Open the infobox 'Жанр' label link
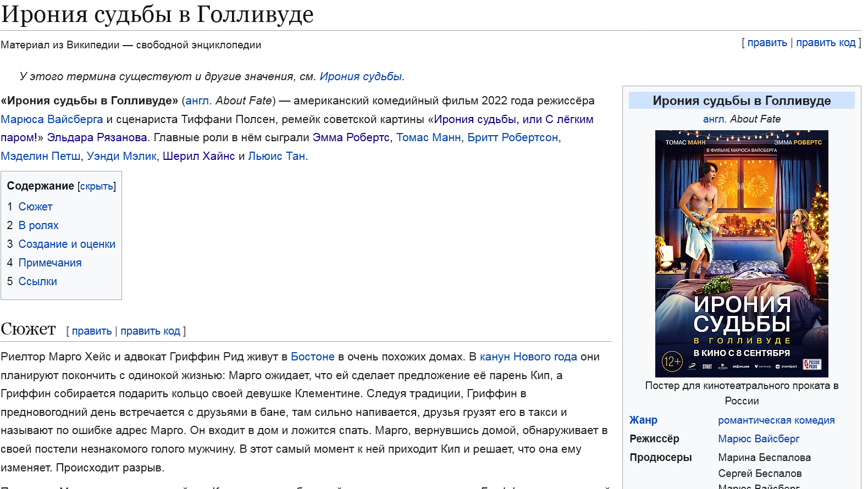The height and width of the screenshot is (489, 868). click(x=643, y=420)
